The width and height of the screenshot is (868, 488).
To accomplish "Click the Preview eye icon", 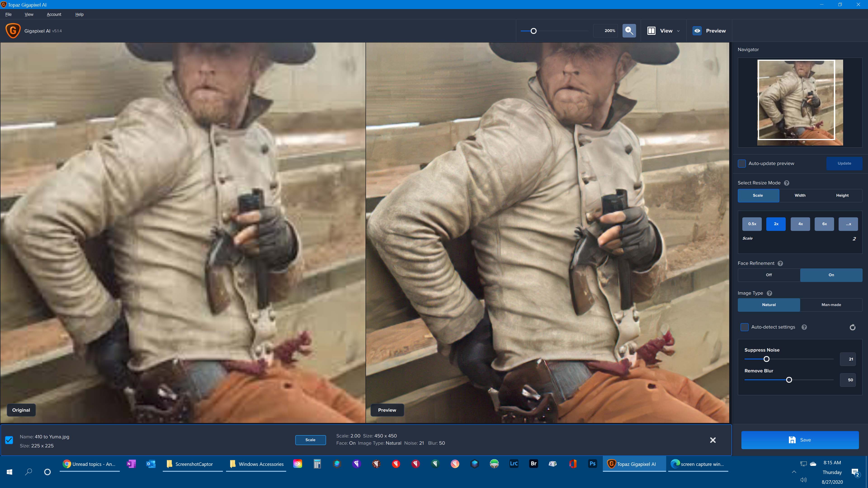I will click(x=697, y=31).
